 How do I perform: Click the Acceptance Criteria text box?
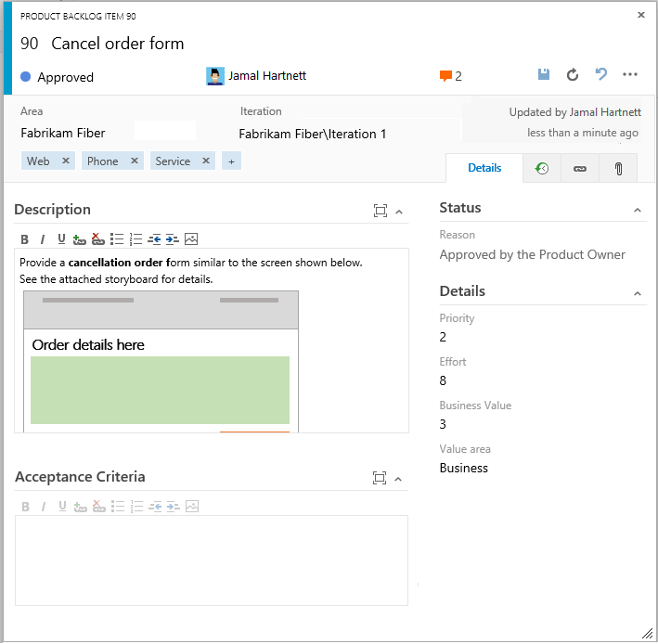tap(212, 560)
